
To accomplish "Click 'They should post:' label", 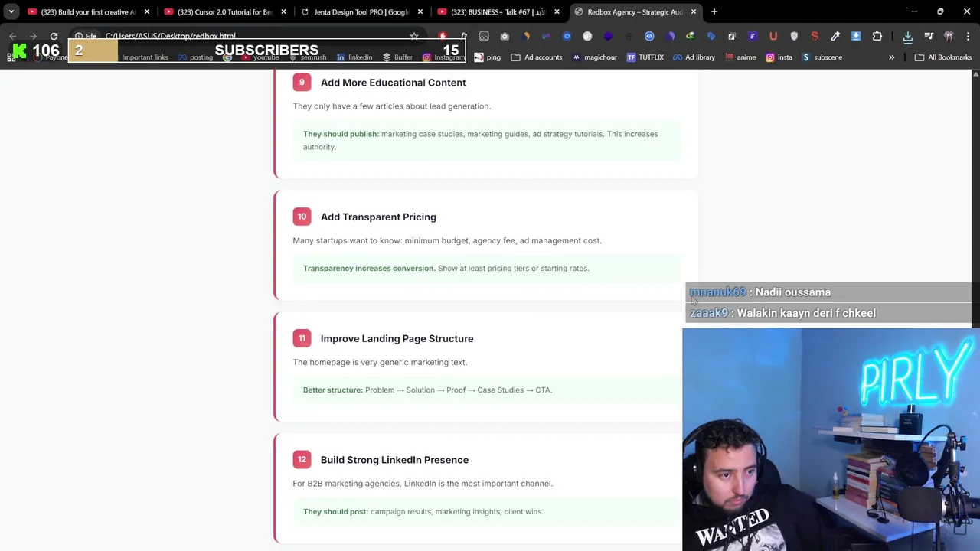I will pos(335,512).
